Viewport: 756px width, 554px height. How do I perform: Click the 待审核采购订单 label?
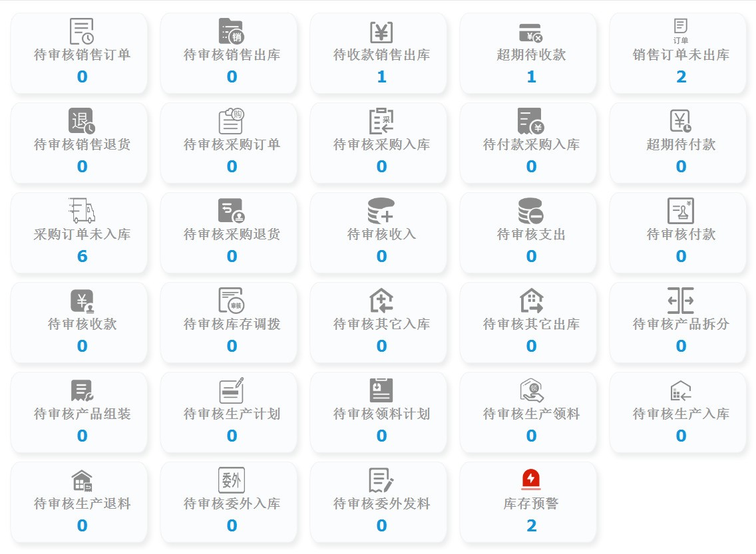[232, 145]
